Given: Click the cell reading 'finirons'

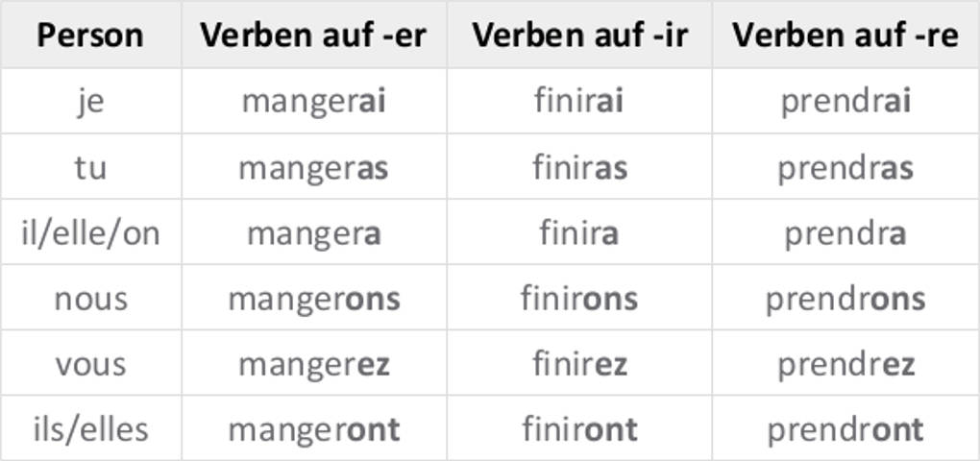Looking at the screenshot, I should [578, 299].
